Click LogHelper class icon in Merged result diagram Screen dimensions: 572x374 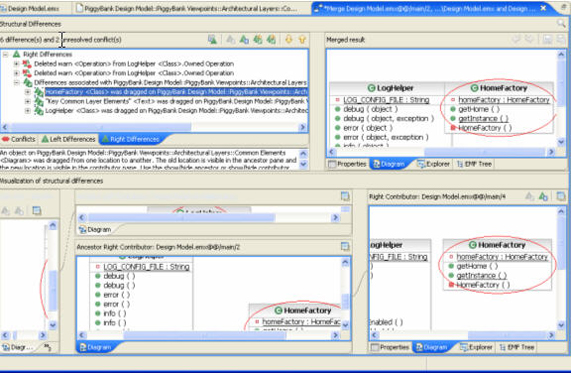371,88
